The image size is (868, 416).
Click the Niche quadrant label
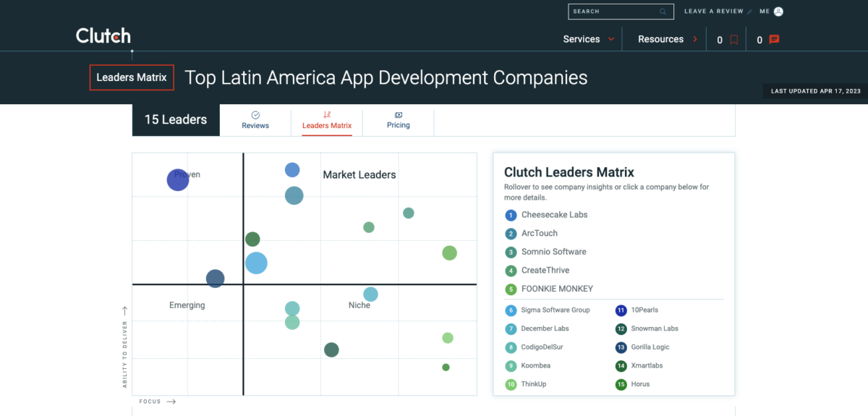pyautogui.click(x=359, y=305)
